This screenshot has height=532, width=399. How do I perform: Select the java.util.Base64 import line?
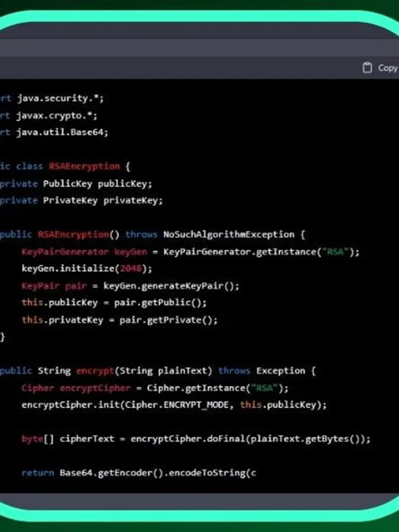point(54,132)
